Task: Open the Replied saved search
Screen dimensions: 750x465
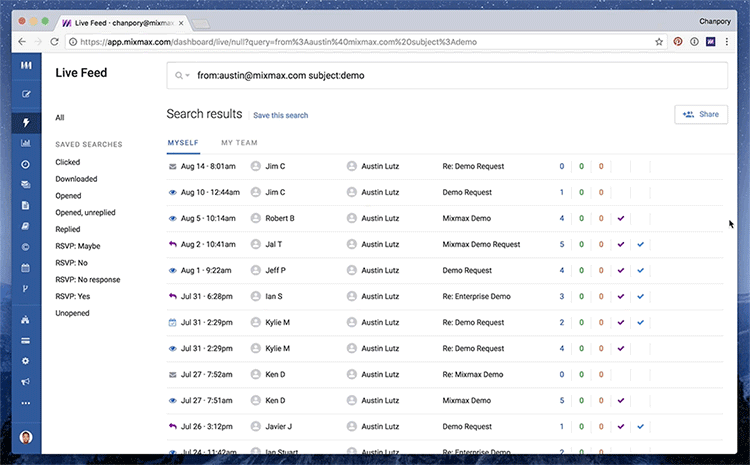Action: (x=67, y=229)
